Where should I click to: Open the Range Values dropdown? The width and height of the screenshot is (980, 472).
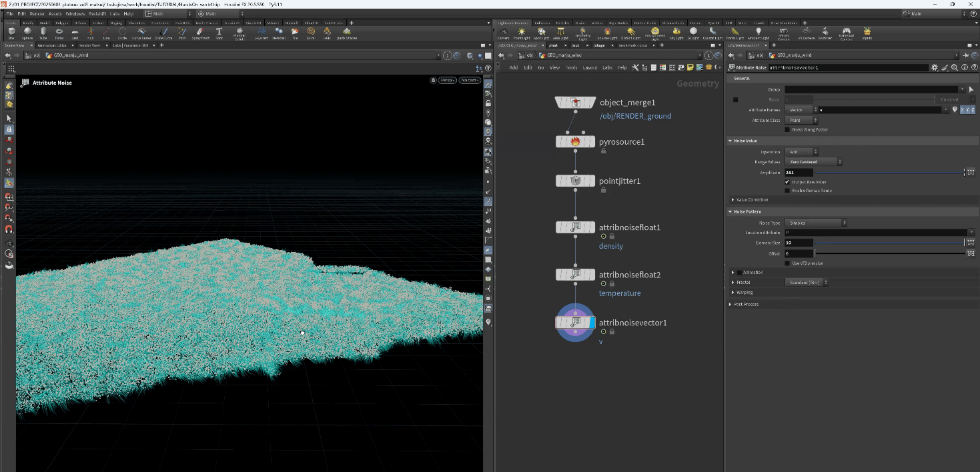tap(813, 162)
